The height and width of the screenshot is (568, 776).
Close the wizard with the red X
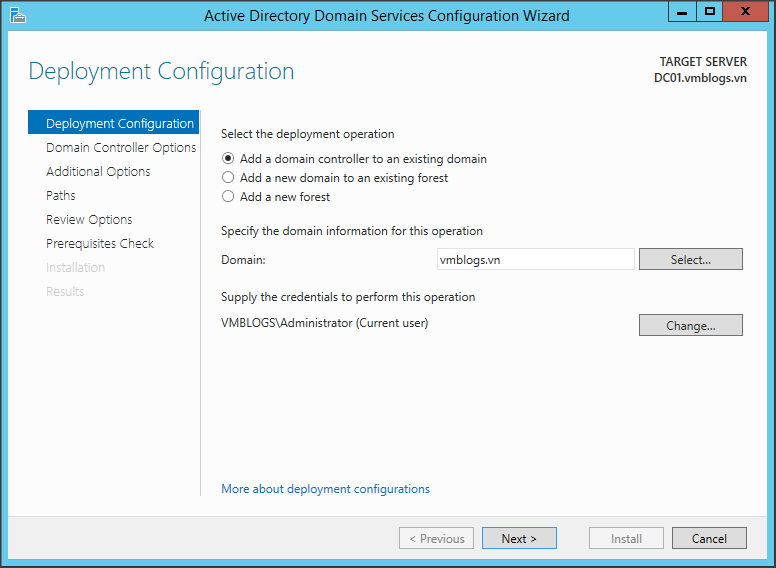pyautogui.click(x=746, y=12)
